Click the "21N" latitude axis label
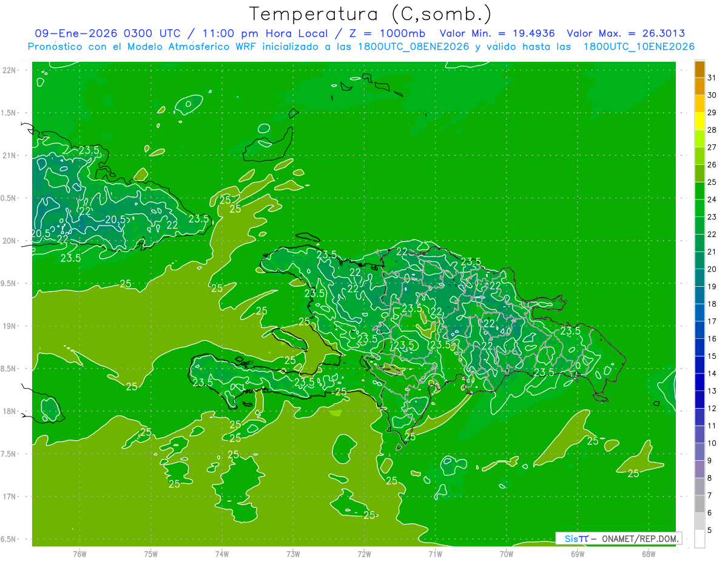728x562 pixels. click(10, 155)
